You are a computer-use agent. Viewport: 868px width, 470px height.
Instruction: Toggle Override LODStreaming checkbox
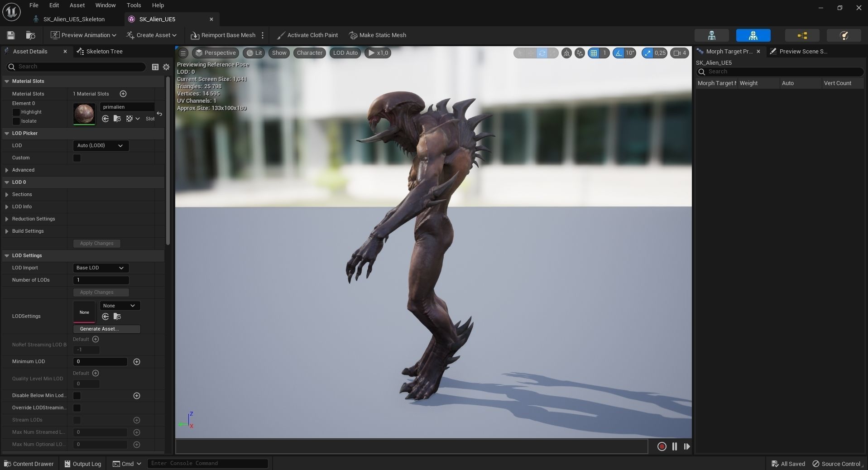coord(77,408)
